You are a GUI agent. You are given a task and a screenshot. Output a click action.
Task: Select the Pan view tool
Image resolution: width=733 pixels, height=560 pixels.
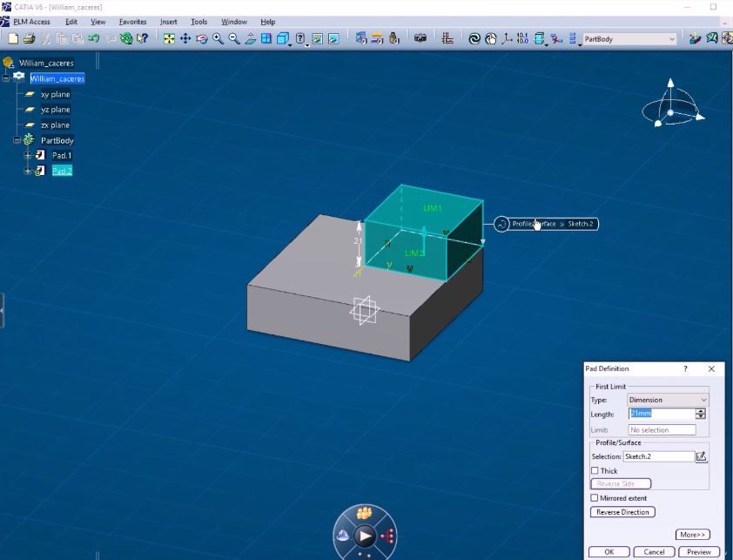[x=186, y=38]
